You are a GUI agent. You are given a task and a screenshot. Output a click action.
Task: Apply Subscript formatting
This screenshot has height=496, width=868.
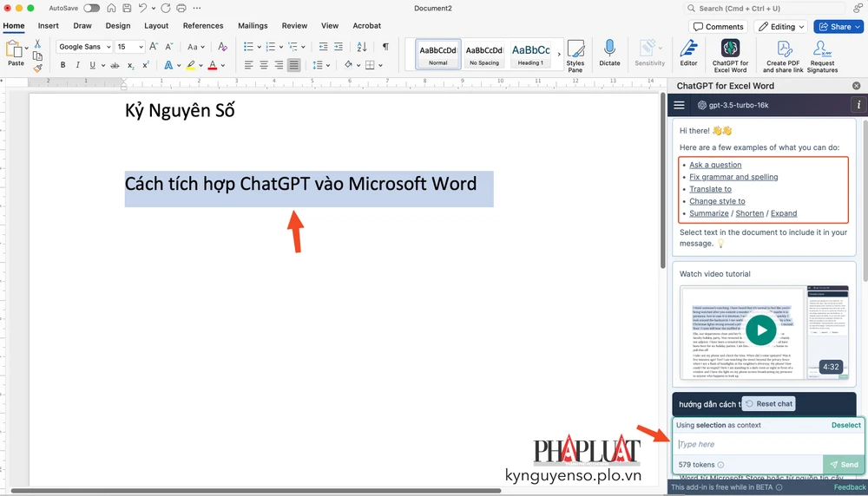tap(131, 65)
